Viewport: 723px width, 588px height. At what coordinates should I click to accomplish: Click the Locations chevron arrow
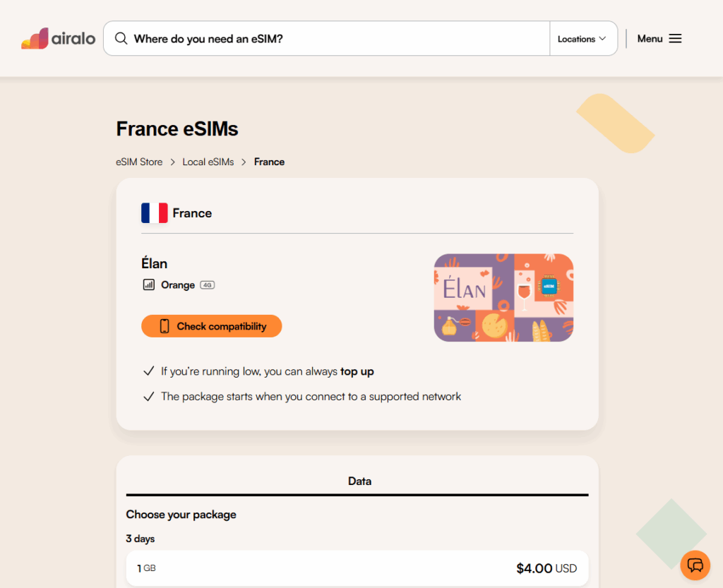pyautogui.click(x=602, y=39)
